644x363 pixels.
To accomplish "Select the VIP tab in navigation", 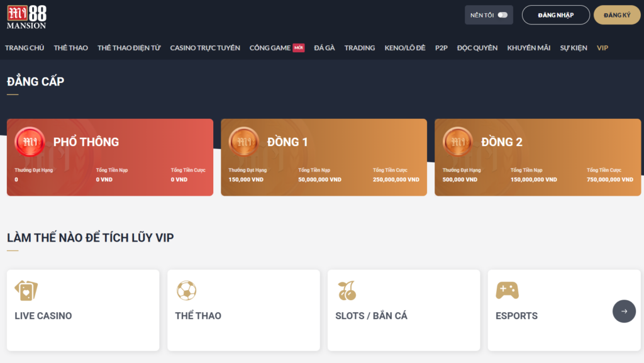I will point(602,48).
